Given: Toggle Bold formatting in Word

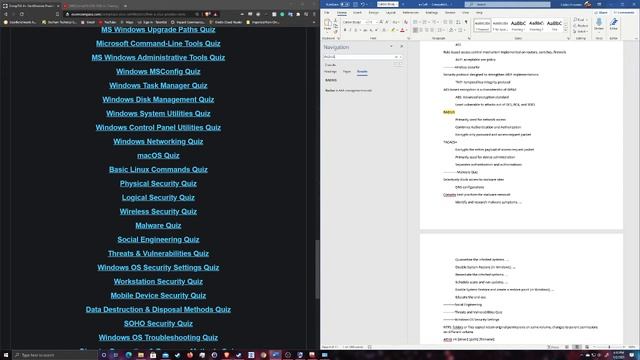Looking at the screenshot, I should click(x=345, y=30).
